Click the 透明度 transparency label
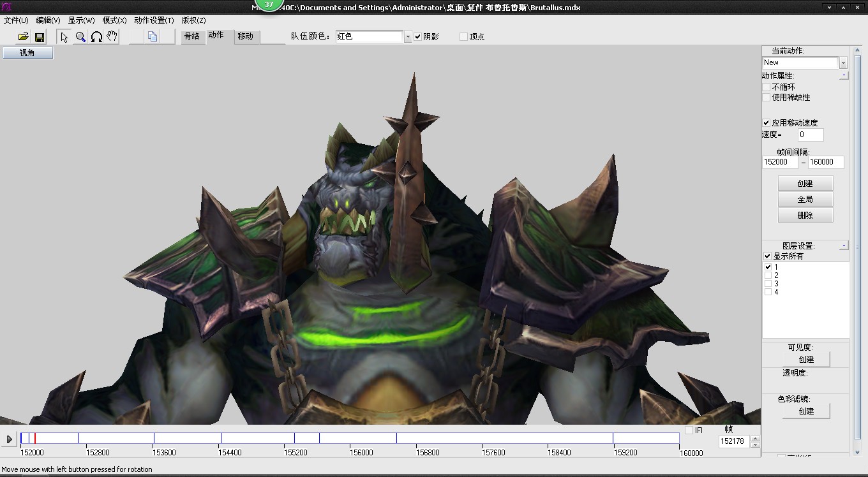 pos(795,373)
